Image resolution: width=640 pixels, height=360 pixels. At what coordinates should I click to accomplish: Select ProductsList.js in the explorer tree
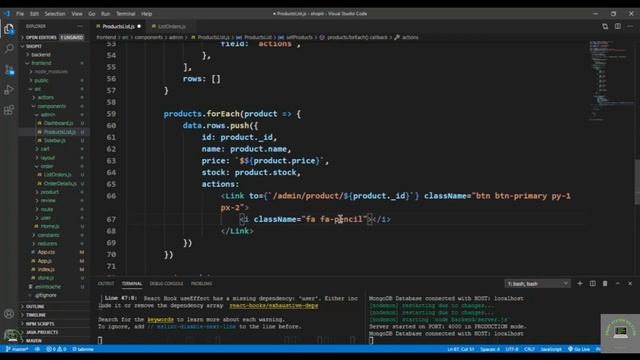60,132
